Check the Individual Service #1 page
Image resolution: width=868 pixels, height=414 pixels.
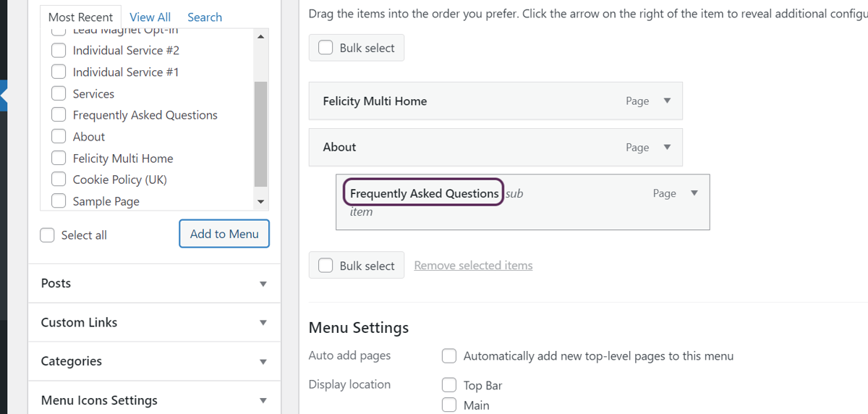59,72
